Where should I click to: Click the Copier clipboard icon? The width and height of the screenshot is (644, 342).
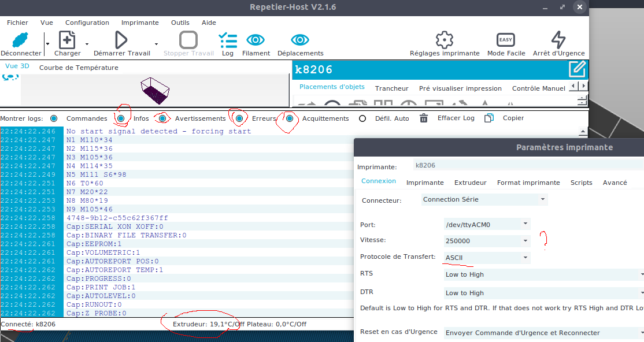click(x=488, y=118)
